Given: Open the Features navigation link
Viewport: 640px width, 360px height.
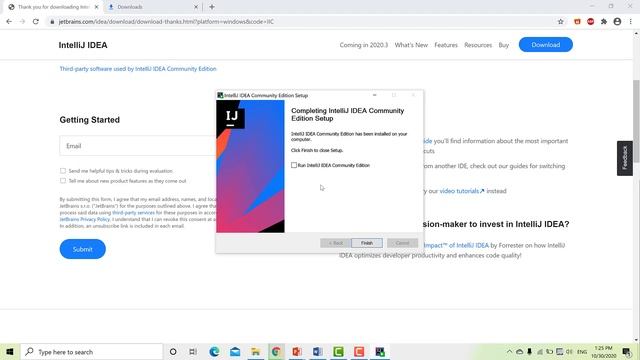Looking at the screenshot, I should tap(446, 45).
